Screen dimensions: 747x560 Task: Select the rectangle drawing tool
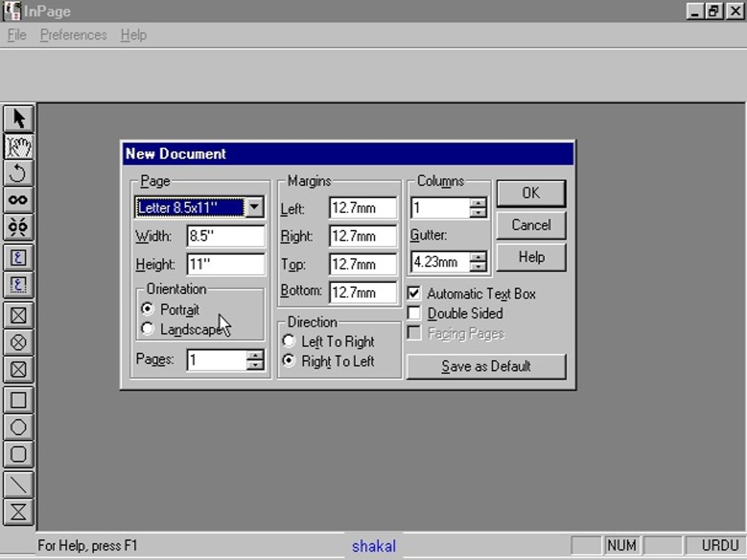coord(19,401)
